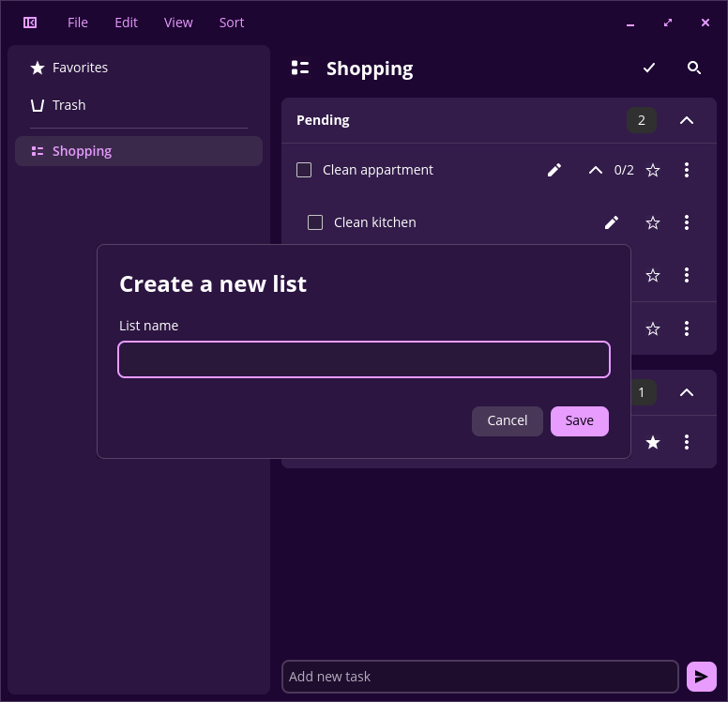The width and height of the screenshot is (728, 702).
Task: Open the View menu
Action: (178, 23)
